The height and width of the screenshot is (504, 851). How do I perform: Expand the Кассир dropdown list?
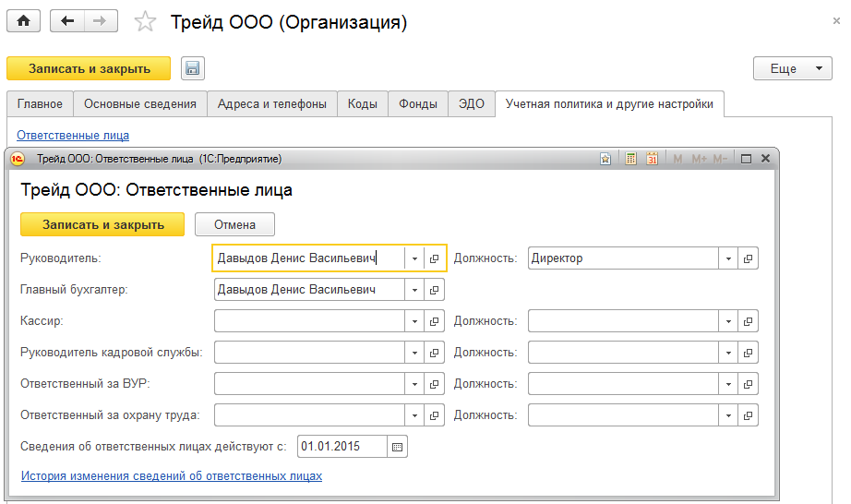pyautogui.click(x=414, y=321)
